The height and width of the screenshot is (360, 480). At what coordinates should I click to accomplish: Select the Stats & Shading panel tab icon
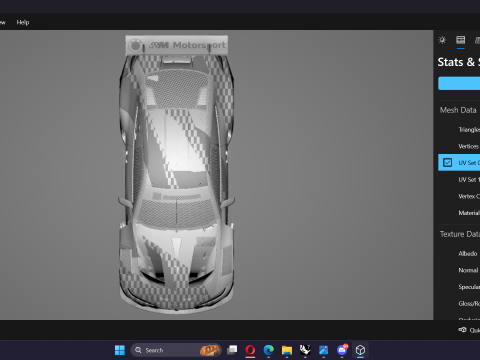tap(461, 40)
